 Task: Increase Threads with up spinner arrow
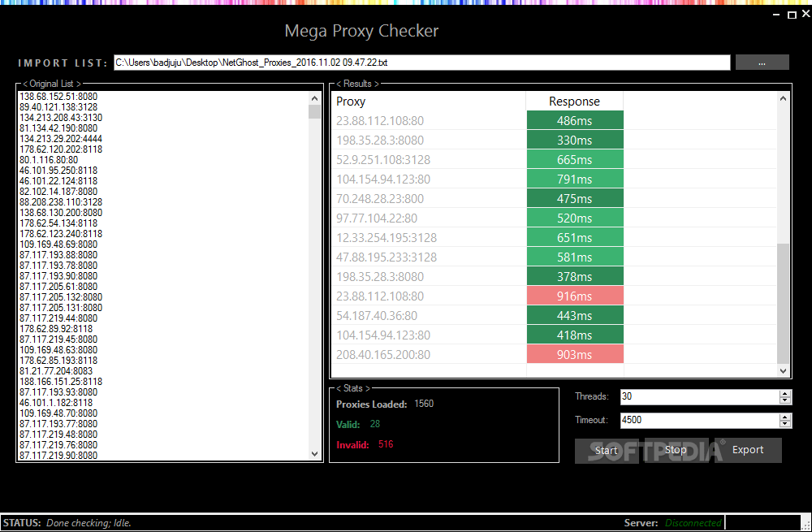point(785,394)
